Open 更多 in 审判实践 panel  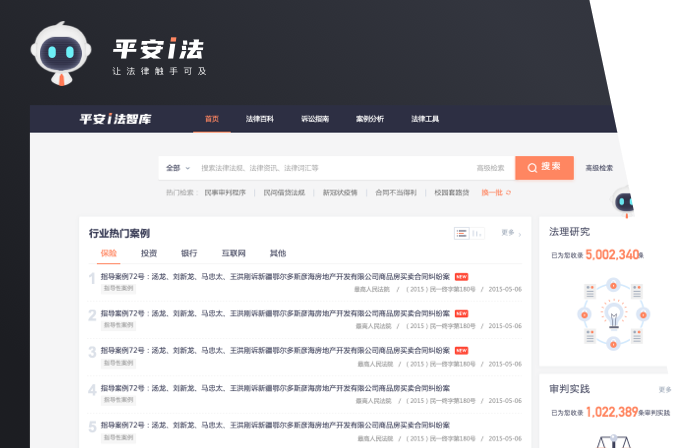tap(665, 390)
